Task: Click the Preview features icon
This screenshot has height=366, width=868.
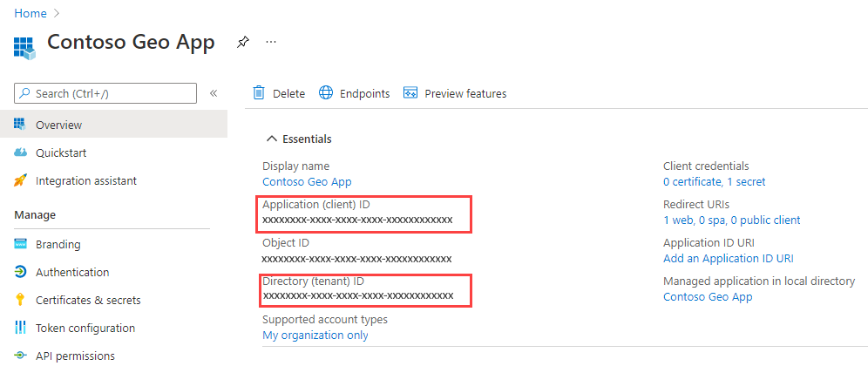Action: pyautogui.click(x=410, y=93)
